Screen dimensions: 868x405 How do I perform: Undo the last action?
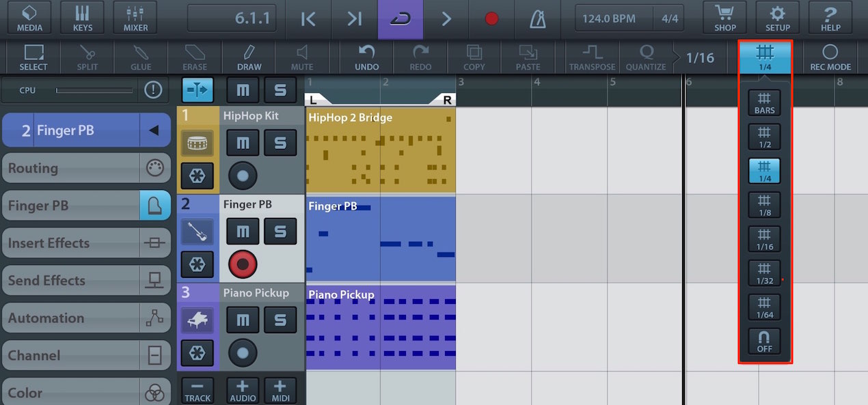(x=366, y=57)
